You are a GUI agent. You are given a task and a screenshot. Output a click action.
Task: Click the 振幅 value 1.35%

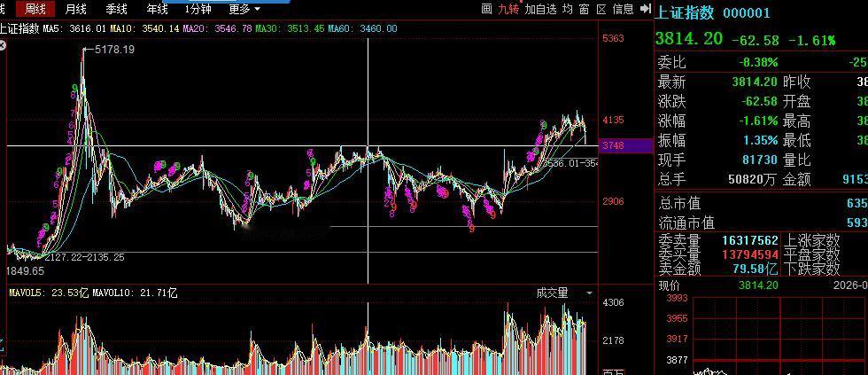(760, 140)
